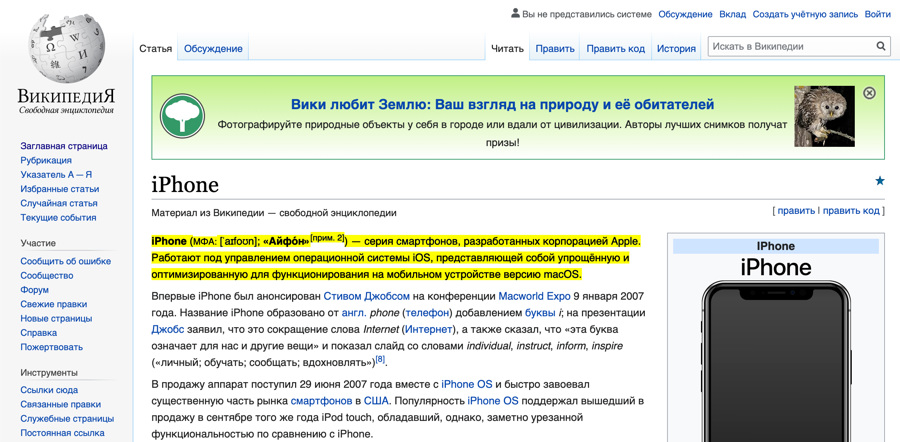Follow the 'Стивом Джобсом' link

pyautogui.click(x=366, y=297)
